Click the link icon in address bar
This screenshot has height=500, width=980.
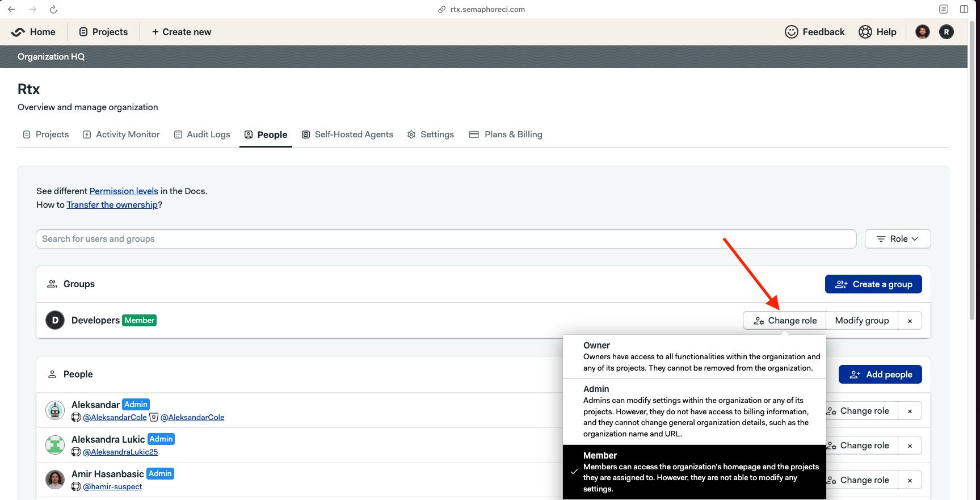tap(441, 10)
